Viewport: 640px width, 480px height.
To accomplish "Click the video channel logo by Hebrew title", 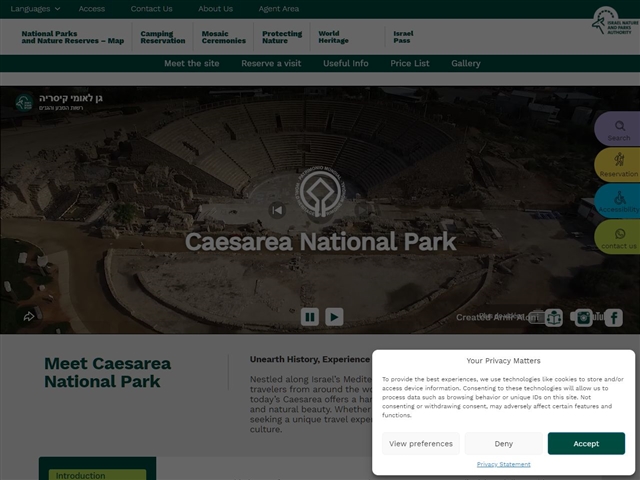I will (x=24, y=102).
